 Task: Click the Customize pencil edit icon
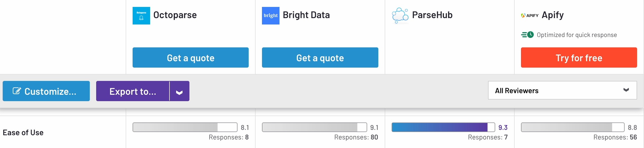pos(17,91)
